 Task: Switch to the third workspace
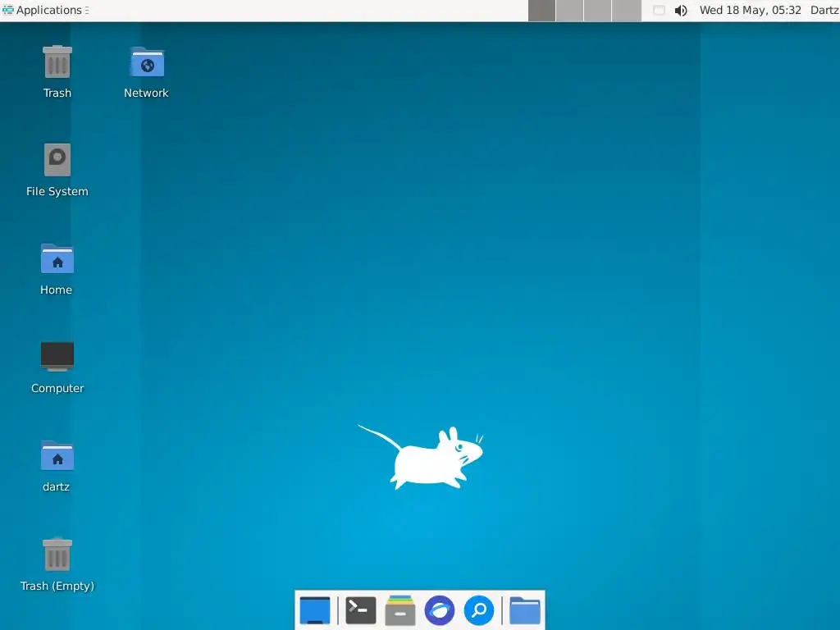(597, 11)
